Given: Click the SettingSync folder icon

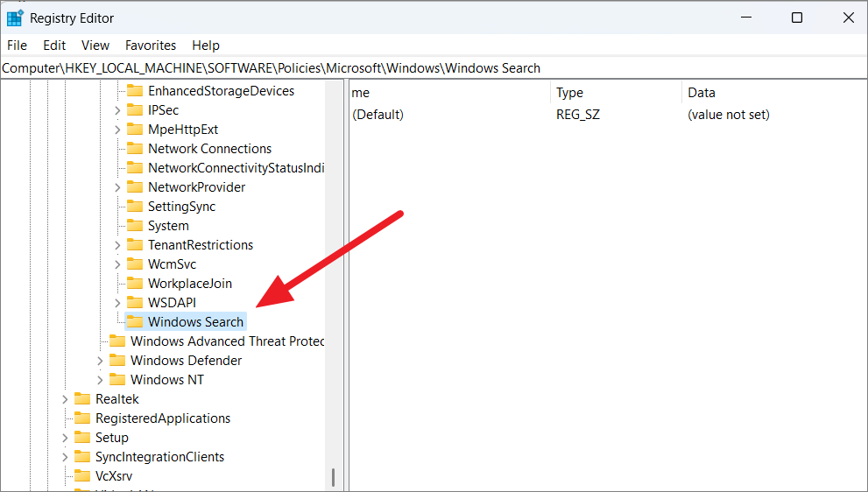Looking at the screenshot, I should point(135,207).
